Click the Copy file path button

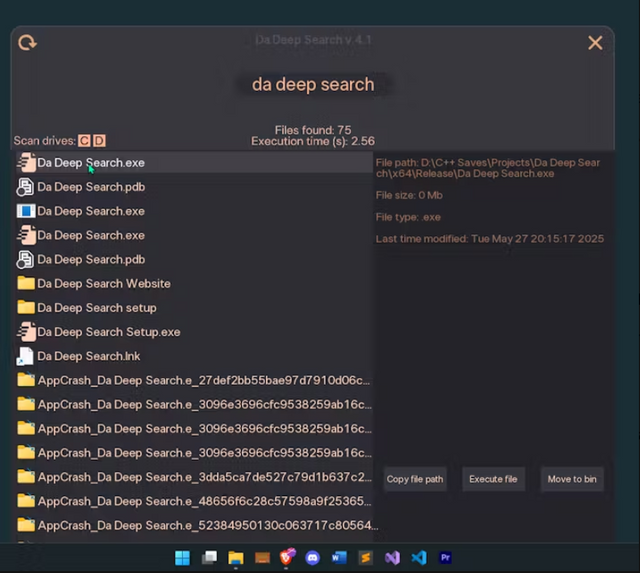(x=415, y=479)
